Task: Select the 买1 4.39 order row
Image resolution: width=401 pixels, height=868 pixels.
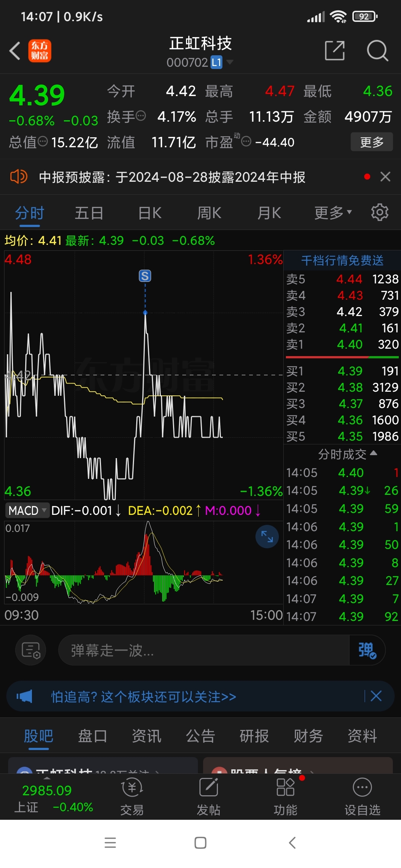Action: [x=342, y=371]
